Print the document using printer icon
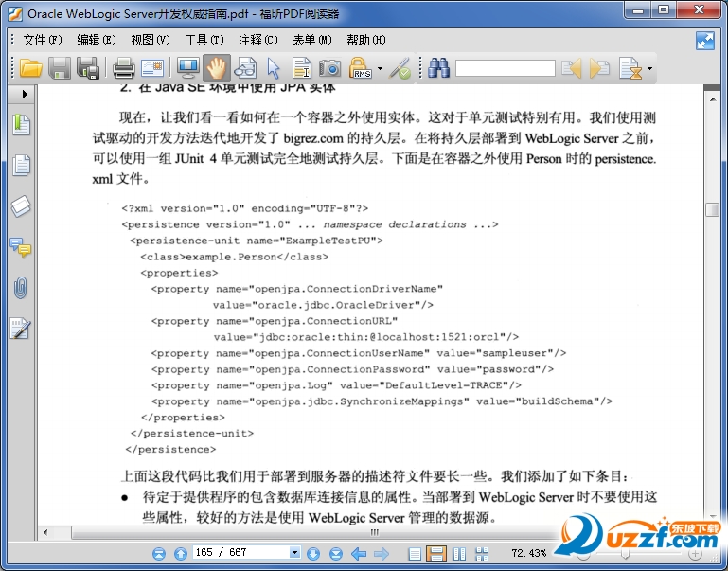This screenshot has height=571, width=728. click(124, 68)
